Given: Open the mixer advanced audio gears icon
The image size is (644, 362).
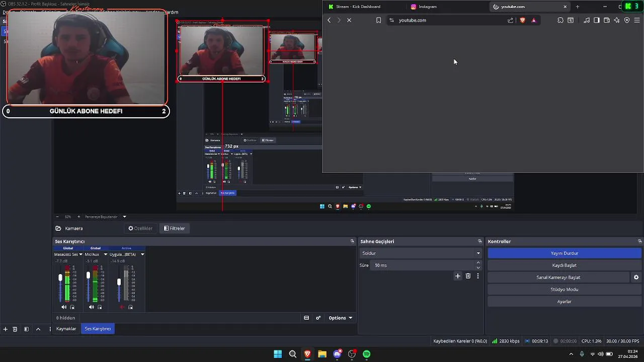Looking at the screenshot, I should click(x=318, y=318).
